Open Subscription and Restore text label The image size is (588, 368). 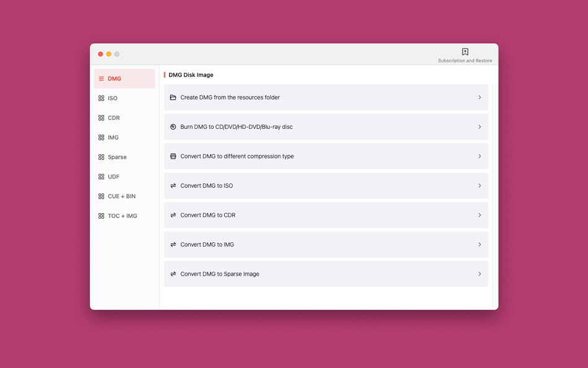(x=465, y=61)
